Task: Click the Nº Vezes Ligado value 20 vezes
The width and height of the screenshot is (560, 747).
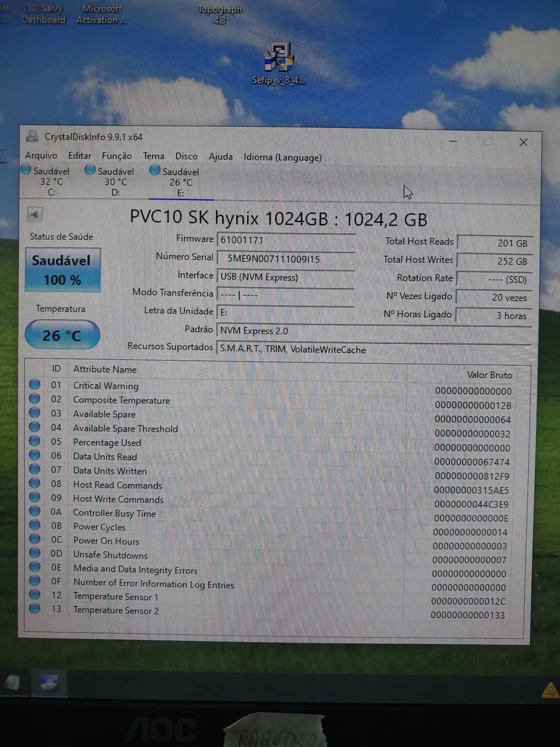Action: [495, 297]
